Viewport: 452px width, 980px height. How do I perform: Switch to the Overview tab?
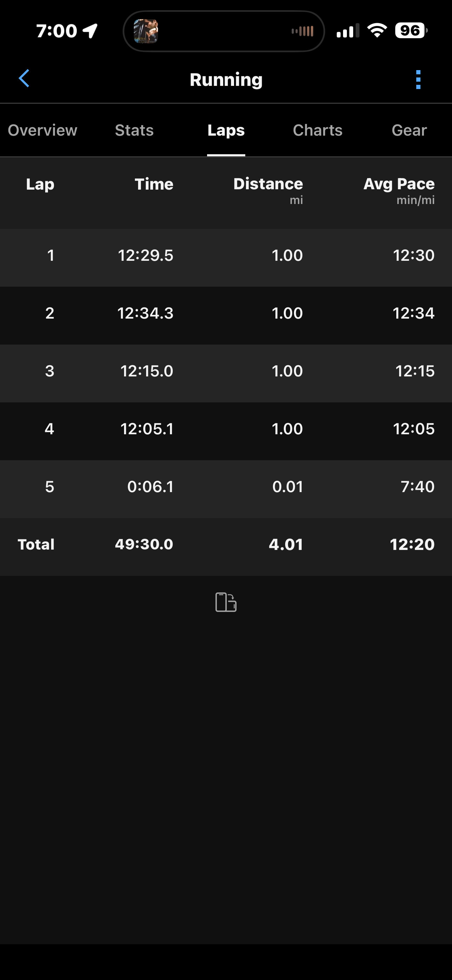coord(43,130)
